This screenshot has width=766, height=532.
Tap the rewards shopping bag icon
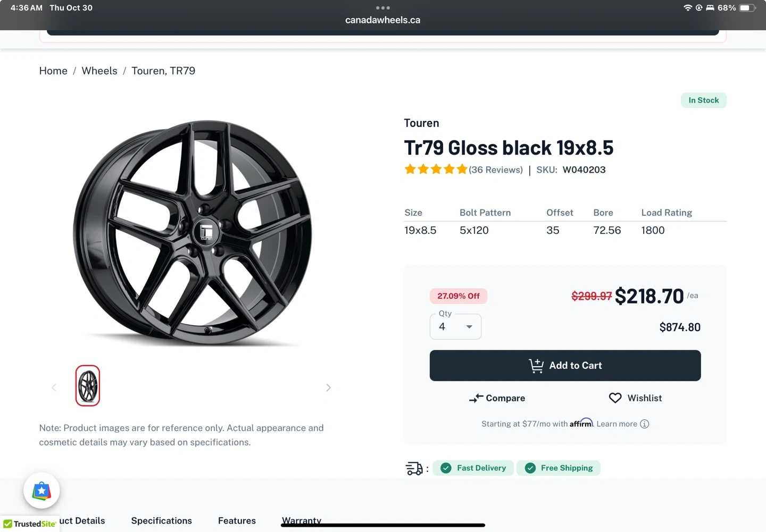click(x=41, y=491)
